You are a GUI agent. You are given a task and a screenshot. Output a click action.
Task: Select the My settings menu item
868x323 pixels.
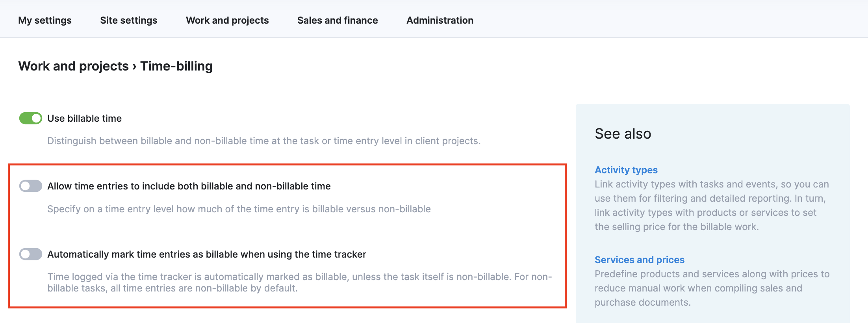pyautogui.click(x=45, y=20)
